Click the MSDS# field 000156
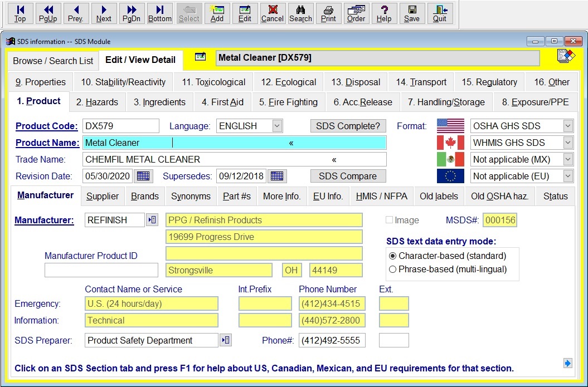The image size is (588, 387). [500, 220]
